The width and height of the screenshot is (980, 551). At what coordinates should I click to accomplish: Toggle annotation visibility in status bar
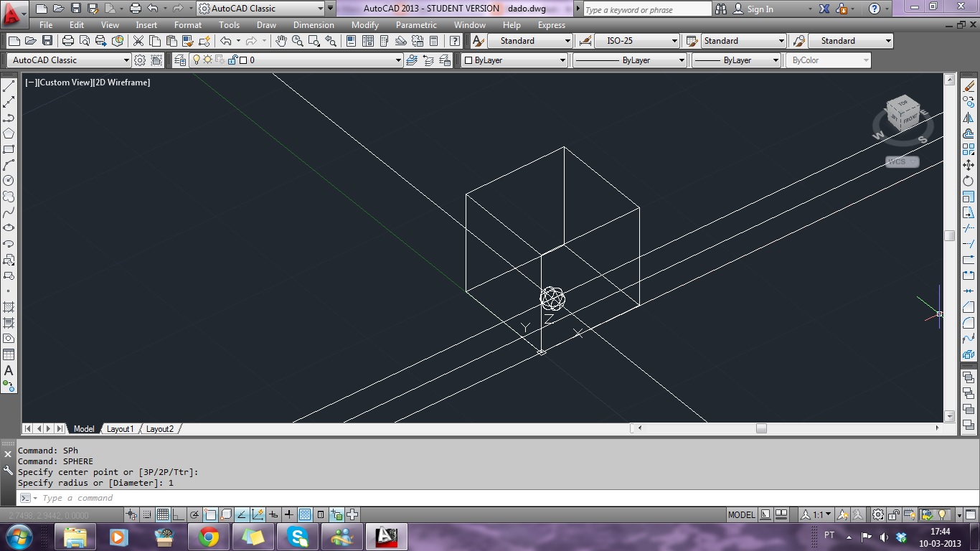(x=842, y=514)
